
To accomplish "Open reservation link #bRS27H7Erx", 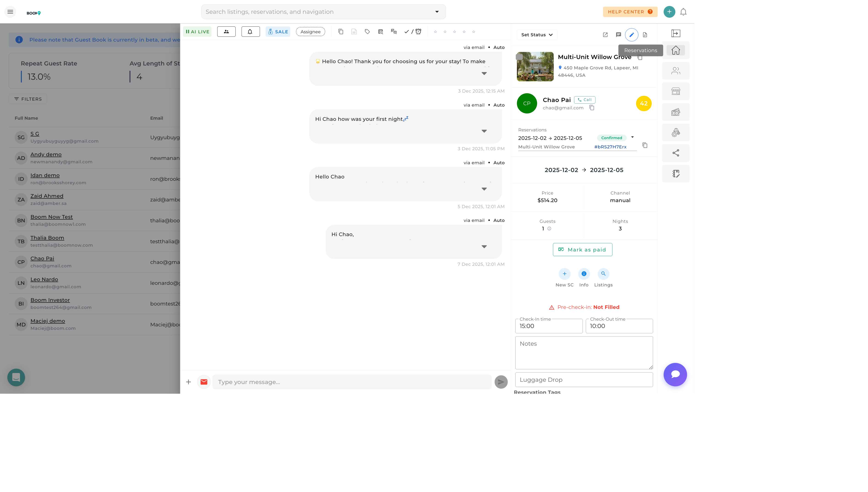I will 610,147.
